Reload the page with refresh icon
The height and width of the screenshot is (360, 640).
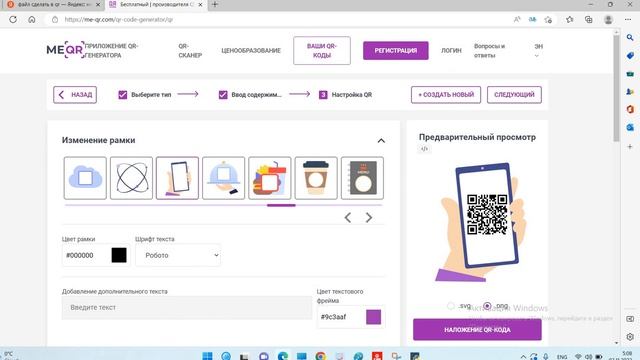13,19
